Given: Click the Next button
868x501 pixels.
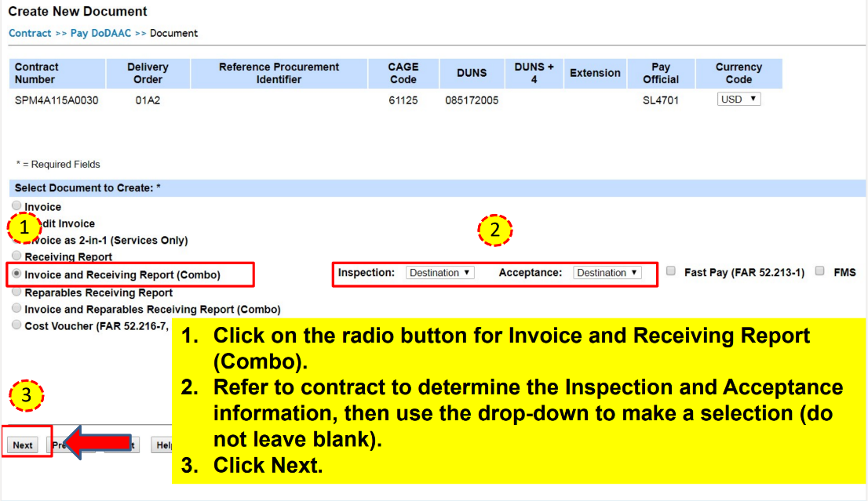Looking at the screenshot, I should (20, 445).
